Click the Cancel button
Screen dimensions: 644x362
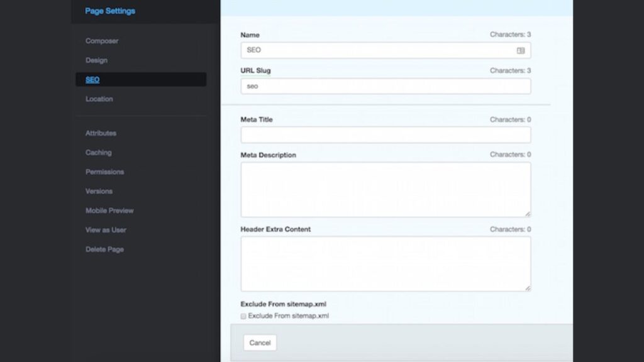click(260, 343)
